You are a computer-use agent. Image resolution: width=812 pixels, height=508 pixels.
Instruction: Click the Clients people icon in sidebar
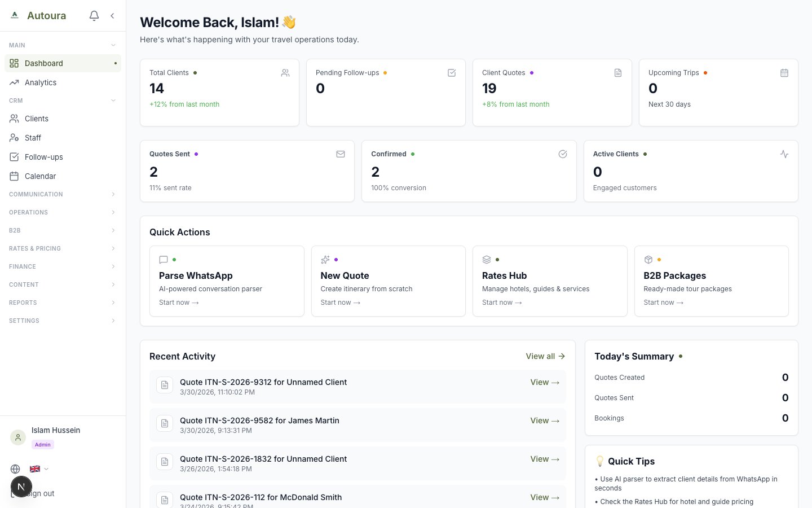click(14, 119)
